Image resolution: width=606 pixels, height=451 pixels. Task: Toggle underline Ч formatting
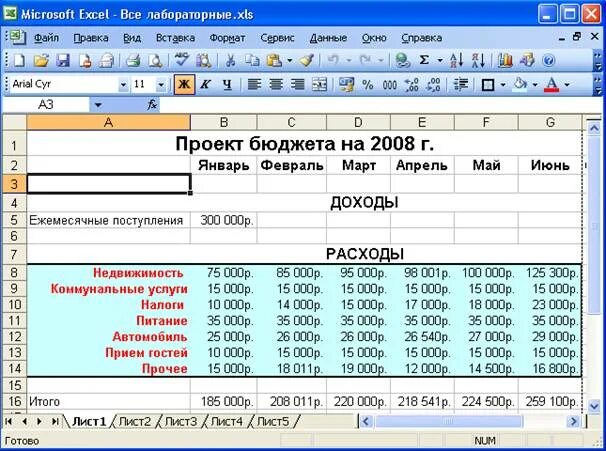pyautogui.click(x=228, y=84)
